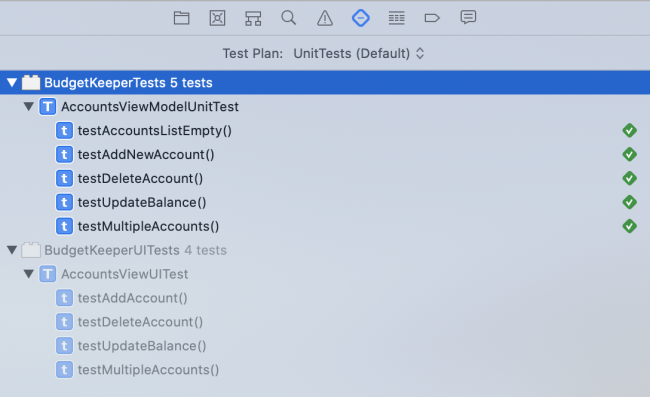This screenshot has height=397, width=650.
Task: Select testMultipleAccounts() under AccountsViewModelUnitTest
Action: (325, 226)
